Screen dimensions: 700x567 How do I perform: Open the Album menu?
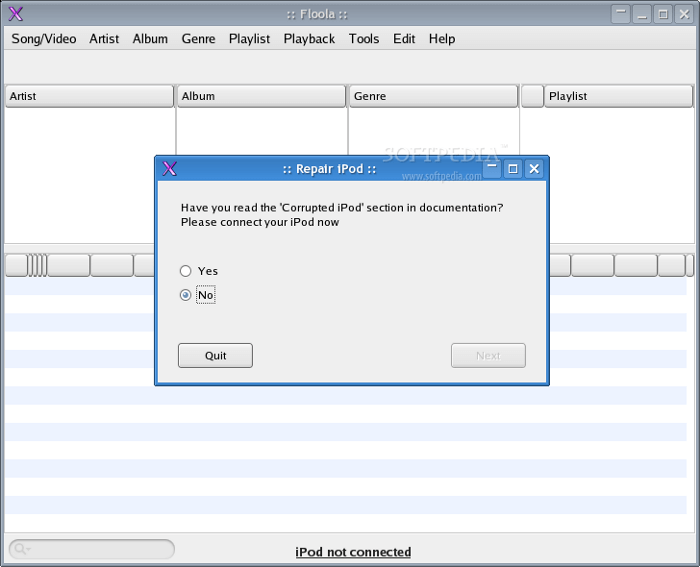pyautogui.click(x=150, y=39)
